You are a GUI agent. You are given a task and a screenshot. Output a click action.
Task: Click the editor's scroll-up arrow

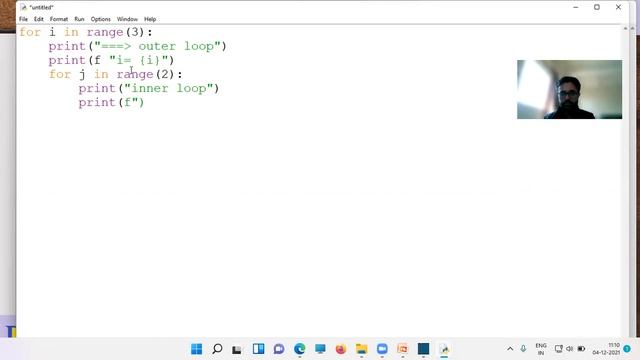tap(625, 29)
